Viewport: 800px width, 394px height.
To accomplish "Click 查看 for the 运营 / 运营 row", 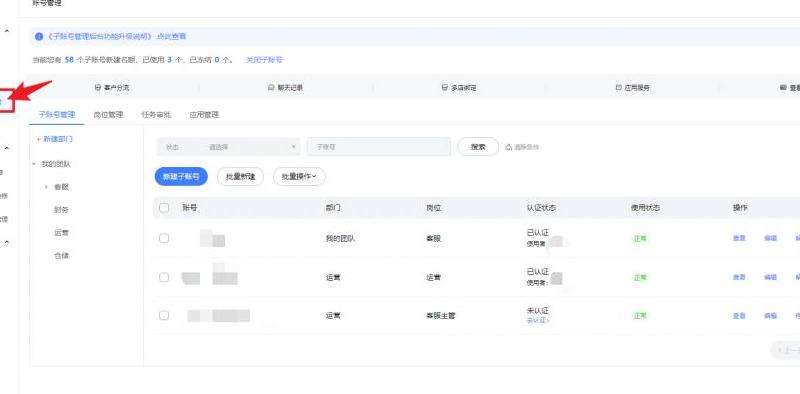I will (x=739, y=277).
